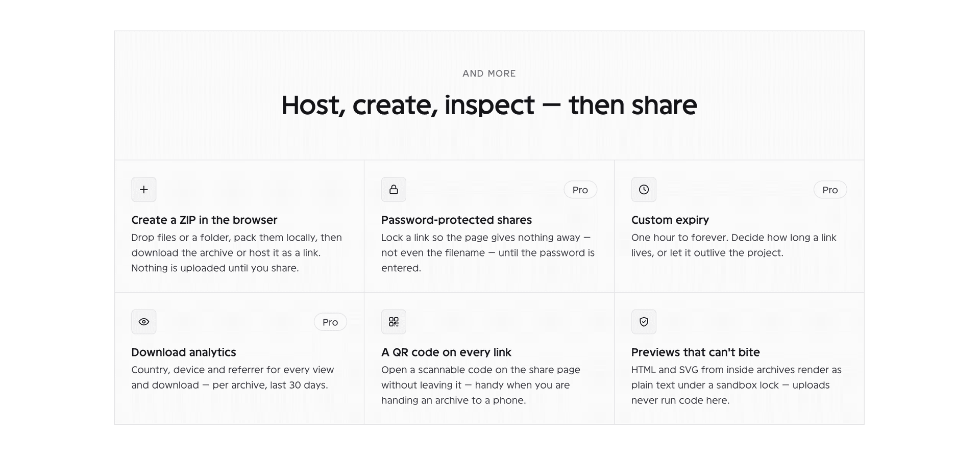Viewport: 980px width, 463px height.
Task: Open the 'Custom expiry' feature title
Action: (670, 220)
